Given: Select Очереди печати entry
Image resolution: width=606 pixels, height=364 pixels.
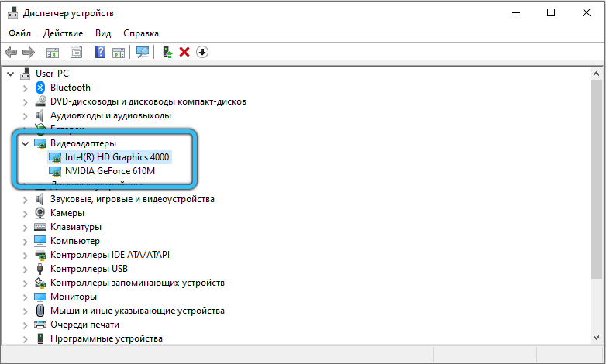Looking at the screenshot, I should click(x=84, y=325).
